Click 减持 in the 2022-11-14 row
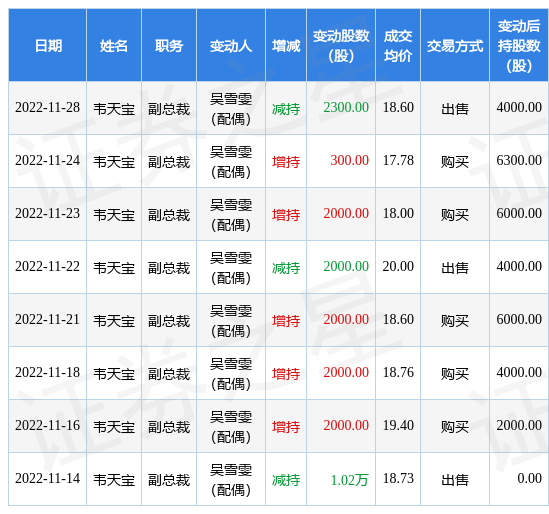 click(x=286, y=480)
